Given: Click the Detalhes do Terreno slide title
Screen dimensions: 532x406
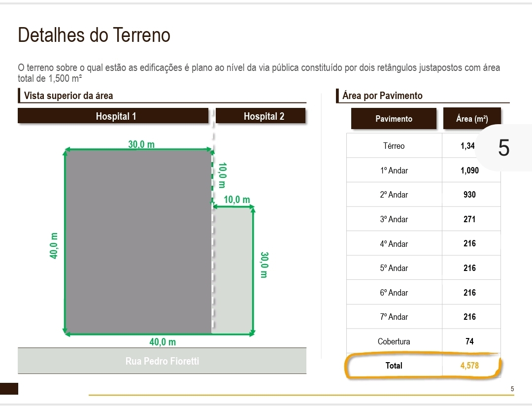Looking at the screenshot, I should [94, 35].
